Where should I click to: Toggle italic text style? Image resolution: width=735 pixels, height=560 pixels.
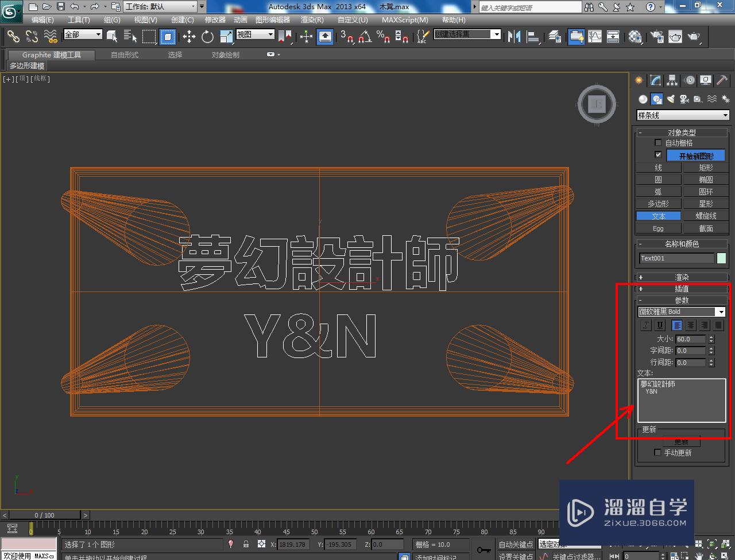[x=646, y=325]
